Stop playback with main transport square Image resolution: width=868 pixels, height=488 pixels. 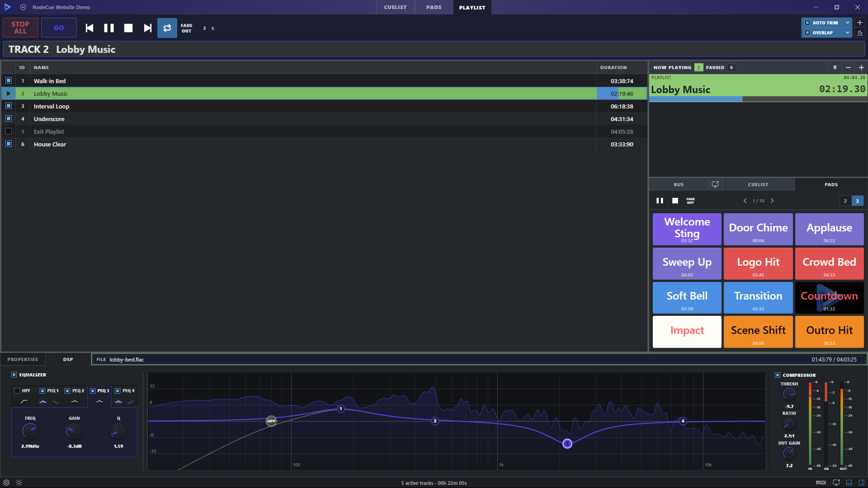tap(128, 28)
